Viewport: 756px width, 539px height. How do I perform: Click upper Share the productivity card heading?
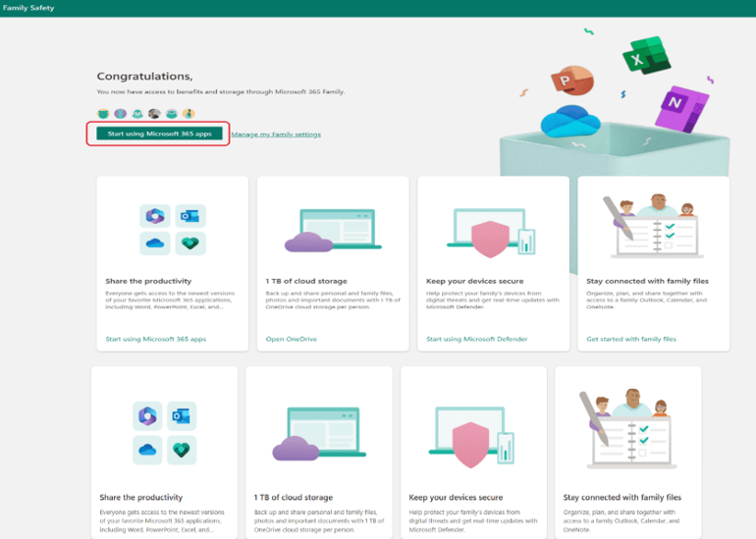tap(148, 281)
